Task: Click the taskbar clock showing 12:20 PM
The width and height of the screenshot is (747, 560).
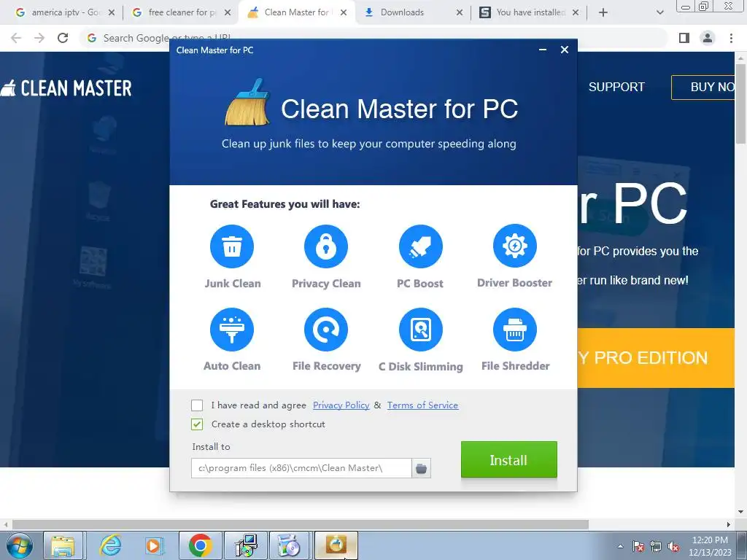Action: (710, 546)
